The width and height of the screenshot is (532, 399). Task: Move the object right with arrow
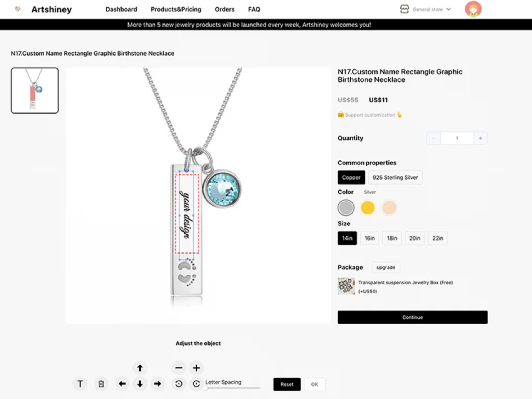(158, 384)
